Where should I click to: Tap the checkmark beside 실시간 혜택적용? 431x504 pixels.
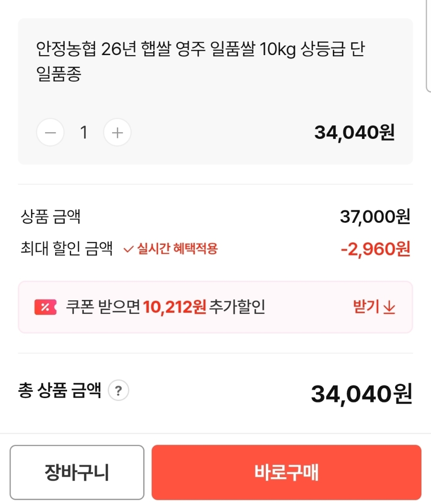pos(128,249)
